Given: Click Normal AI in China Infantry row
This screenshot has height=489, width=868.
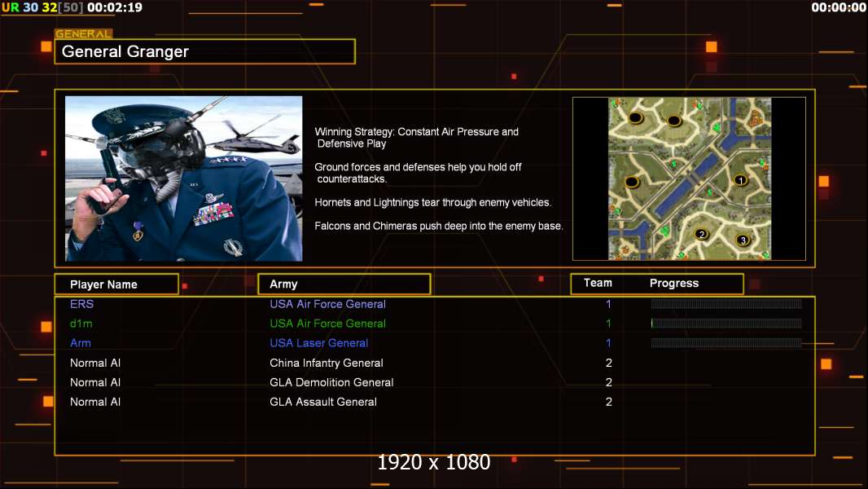Looking at the screenshot, I should tap(95, 363).
